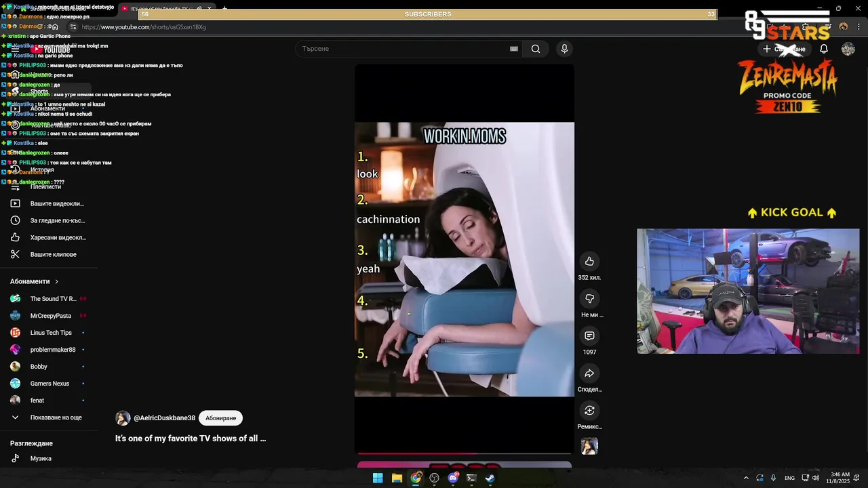The height and width of the screenshot is (488, 868).
Task: Click the browser home button
Action: (x=55, y=27)
